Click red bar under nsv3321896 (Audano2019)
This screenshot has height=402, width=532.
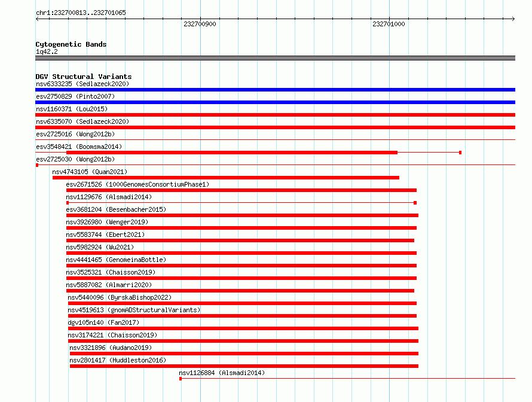244,354
